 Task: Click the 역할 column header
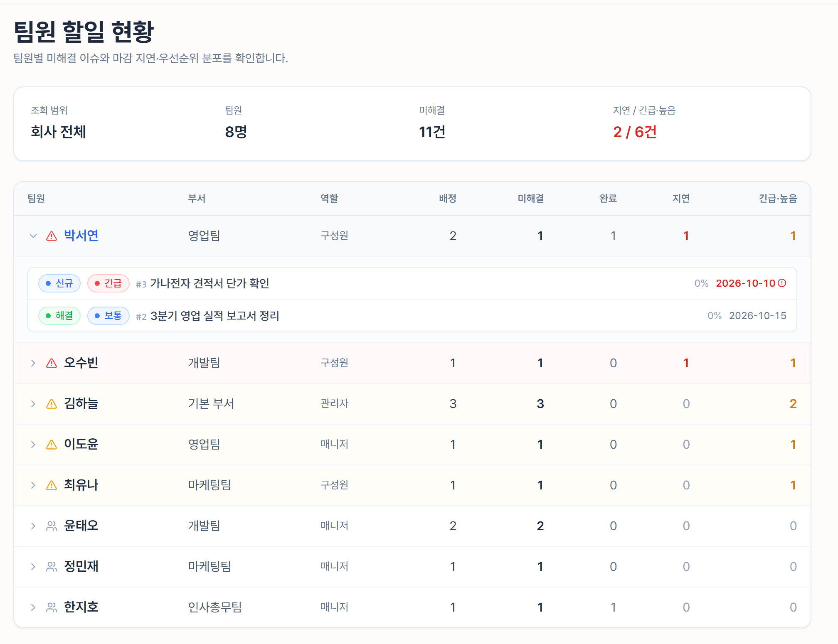pyautogui.click(x=329, y=199)
